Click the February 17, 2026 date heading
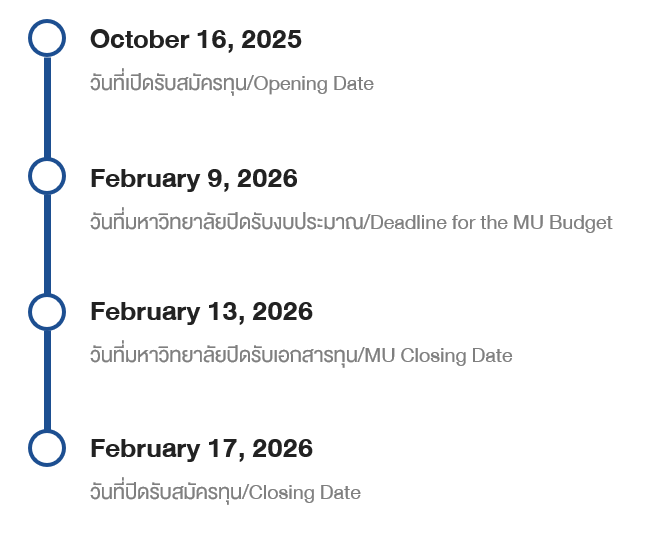Image resolution: width=660 pixels, height=537 pixels. (201, 449)
